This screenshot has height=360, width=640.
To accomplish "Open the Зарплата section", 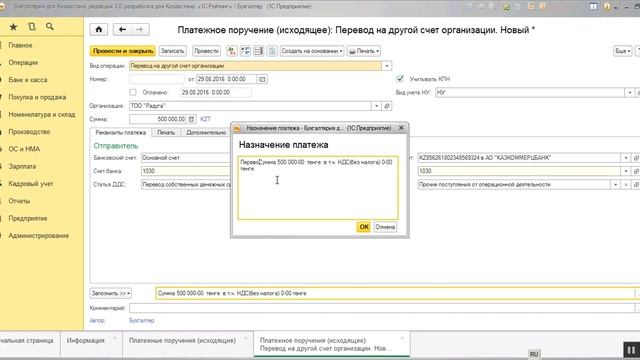I will coord(22,167).
